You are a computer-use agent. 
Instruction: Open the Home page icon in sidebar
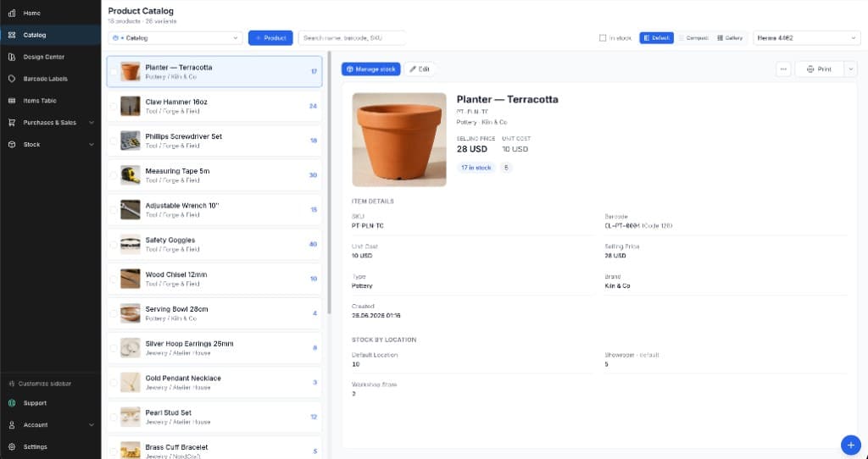[12, 13]
